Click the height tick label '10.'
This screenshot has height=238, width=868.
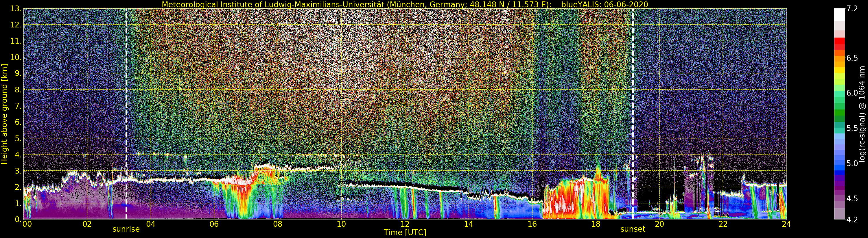coord(16,57)
